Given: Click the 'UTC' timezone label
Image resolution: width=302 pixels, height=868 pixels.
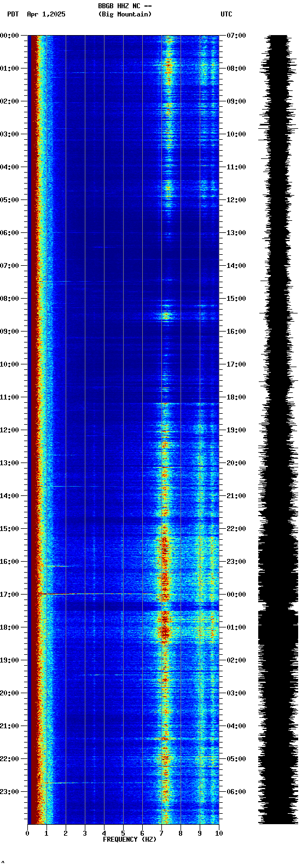Looking at the screenshot, I should (x=226, y=14).
